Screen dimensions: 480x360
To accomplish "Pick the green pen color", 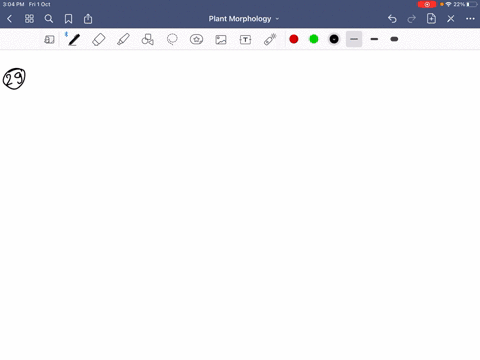I will pyautogui.click(x=314, y=39).
